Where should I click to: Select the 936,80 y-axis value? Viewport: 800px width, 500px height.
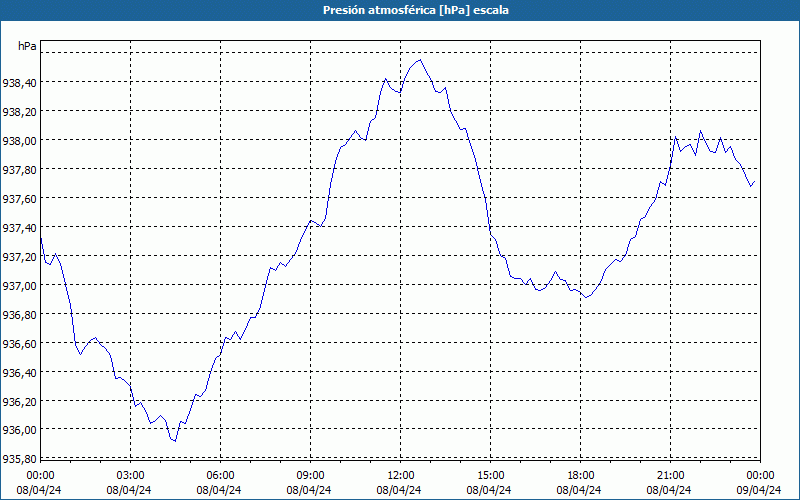tap(19, 315)
